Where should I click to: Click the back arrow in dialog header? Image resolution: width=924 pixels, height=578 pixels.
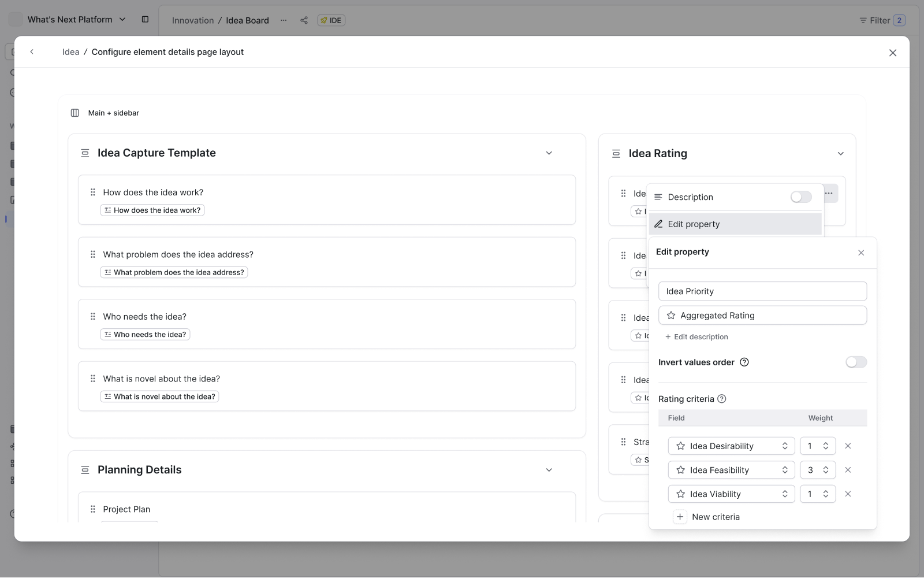[x=32, y=52]
